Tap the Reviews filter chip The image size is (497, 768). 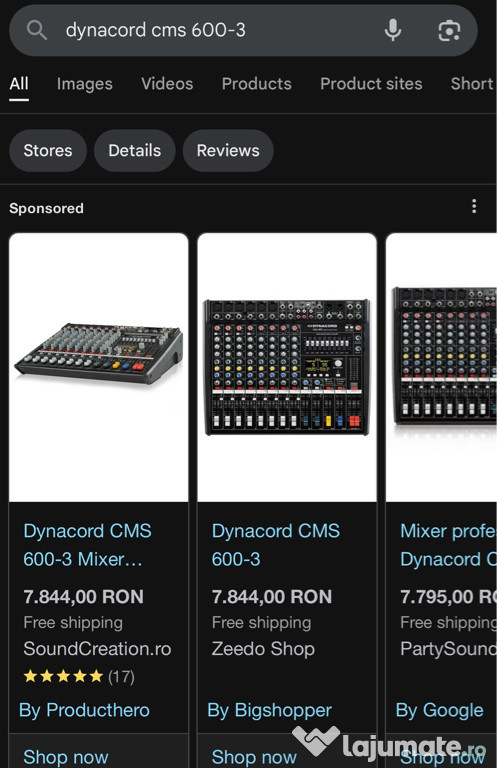click(x=228, y=150)
